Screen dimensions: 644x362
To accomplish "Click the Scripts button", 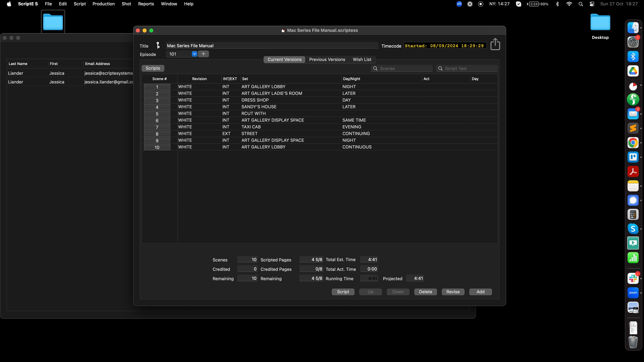I will point(153,68).
